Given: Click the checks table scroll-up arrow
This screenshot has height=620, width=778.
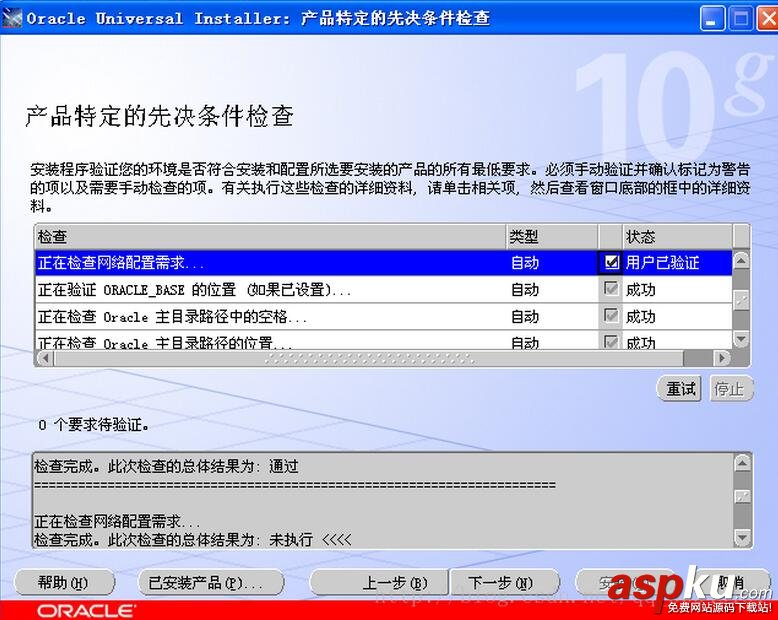Looking at the screenshot, I should [741, 259].
